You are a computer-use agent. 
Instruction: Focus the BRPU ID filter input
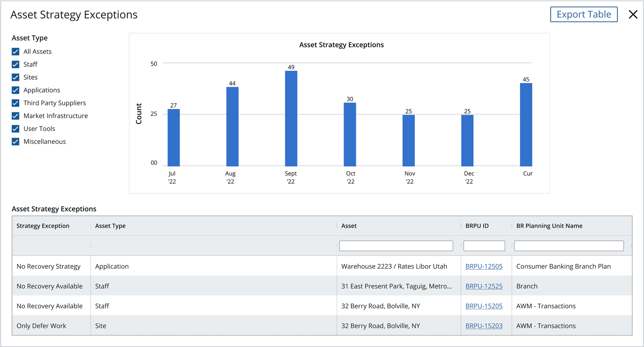point(484,246)
